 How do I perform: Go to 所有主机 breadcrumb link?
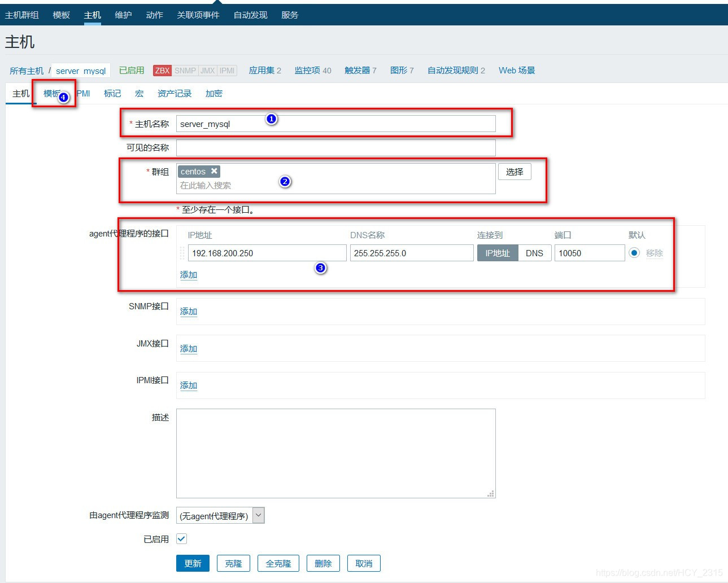27,71
